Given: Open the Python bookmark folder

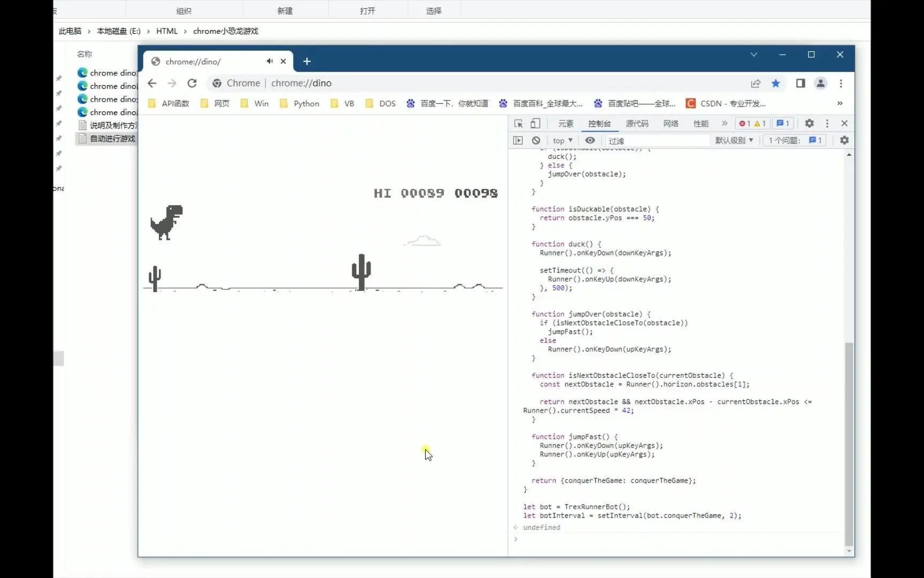Looking at the screenshot, I should [x=299, y=103].
